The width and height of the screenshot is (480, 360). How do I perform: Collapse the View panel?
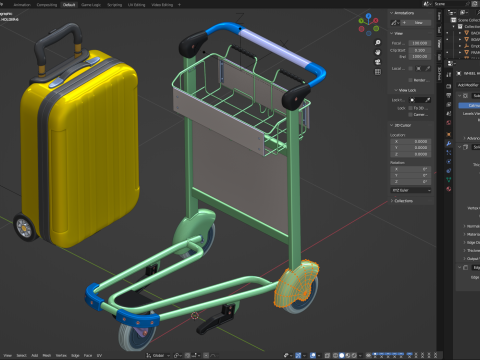[392, 33]
